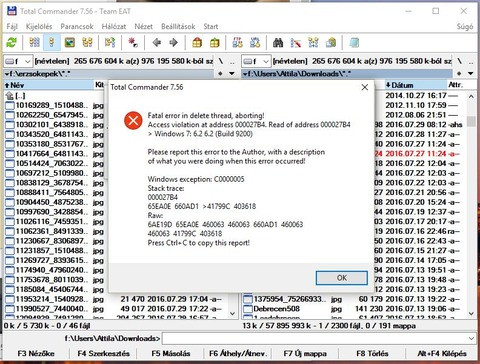
Task: Open left panel favorites star button
Action: [x=220, y=73]
